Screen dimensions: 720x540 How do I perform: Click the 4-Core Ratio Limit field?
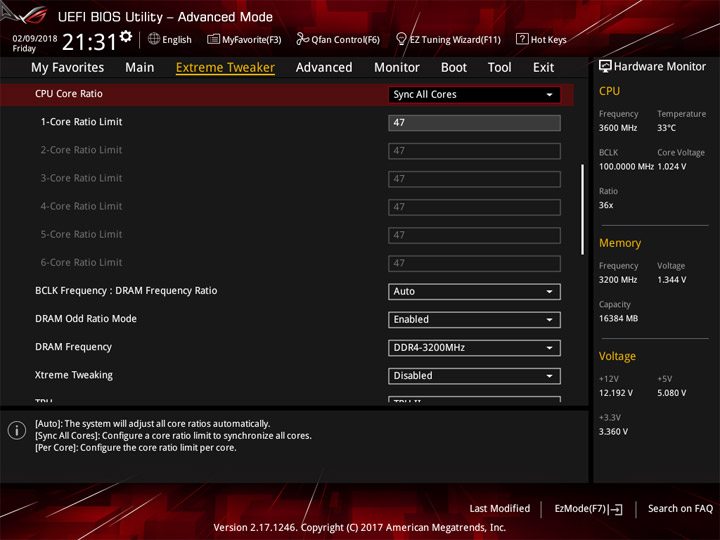tap(474, 207)
